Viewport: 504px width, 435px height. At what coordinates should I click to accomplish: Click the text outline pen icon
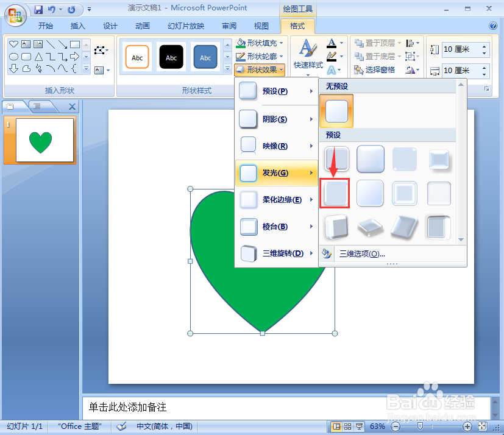click(332, 57)
